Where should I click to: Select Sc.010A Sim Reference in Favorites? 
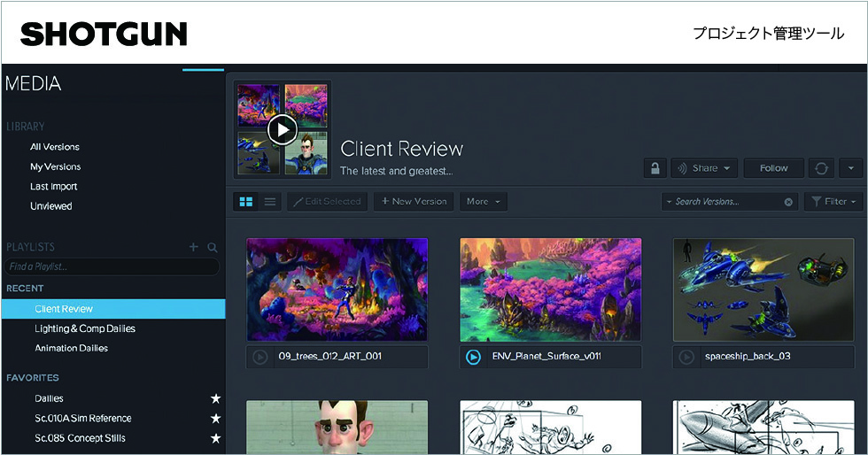83,419
